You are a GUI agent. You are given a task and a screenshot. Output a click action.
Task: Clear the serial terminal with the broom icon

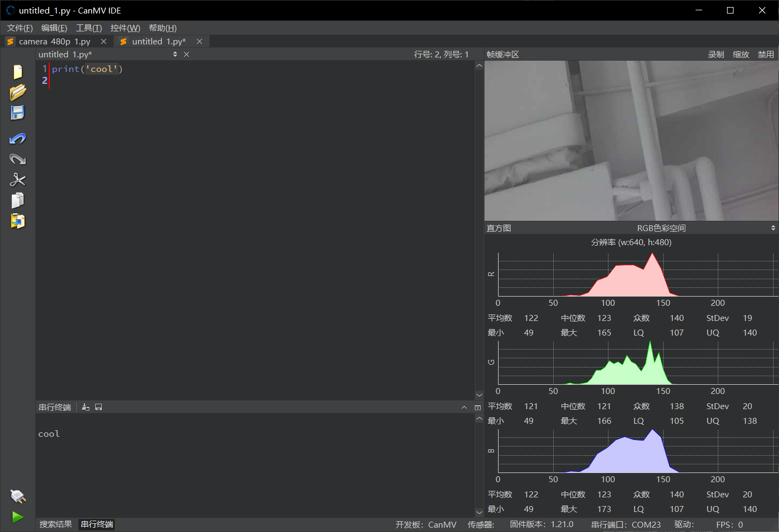(x=86, y=407)
